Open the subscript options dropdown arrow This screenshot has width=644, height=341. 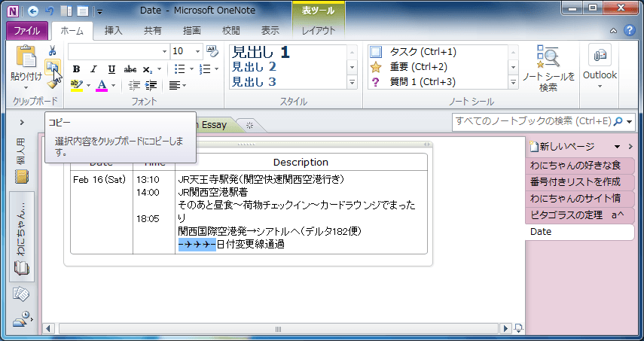tap(160, 69)
